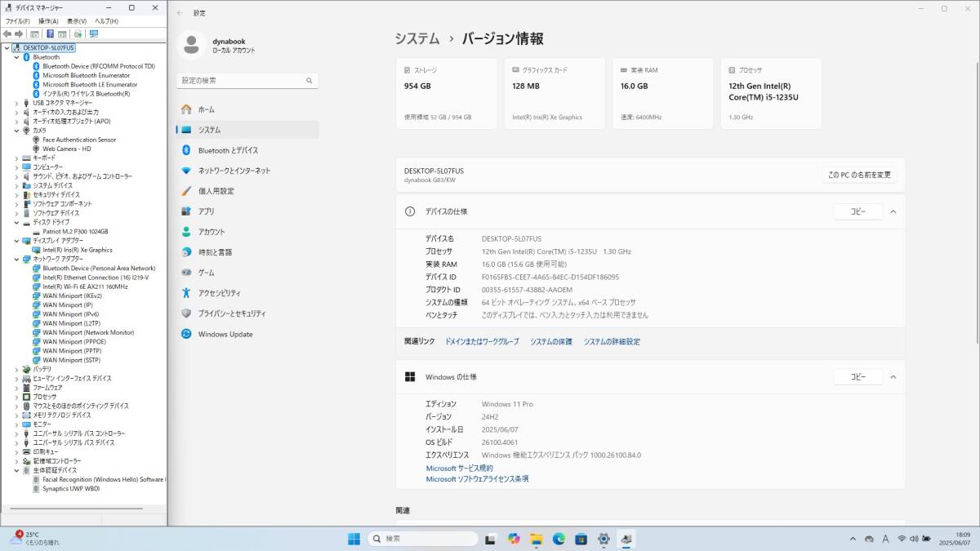Collapse the ディスプレイ アダプター category
The width and height of the screenshot is (980, 551).
16,241
